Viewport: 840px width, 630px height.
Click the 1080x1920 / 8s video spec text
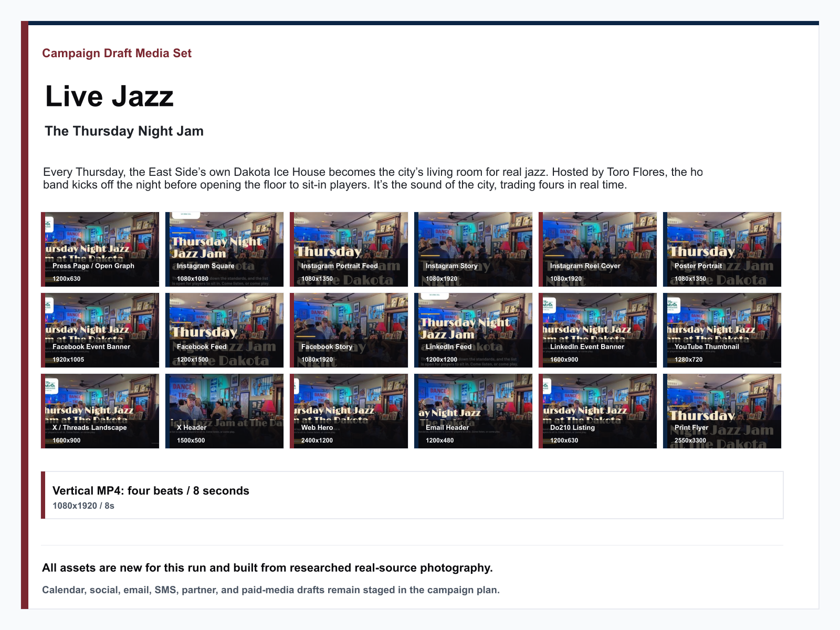83,506
